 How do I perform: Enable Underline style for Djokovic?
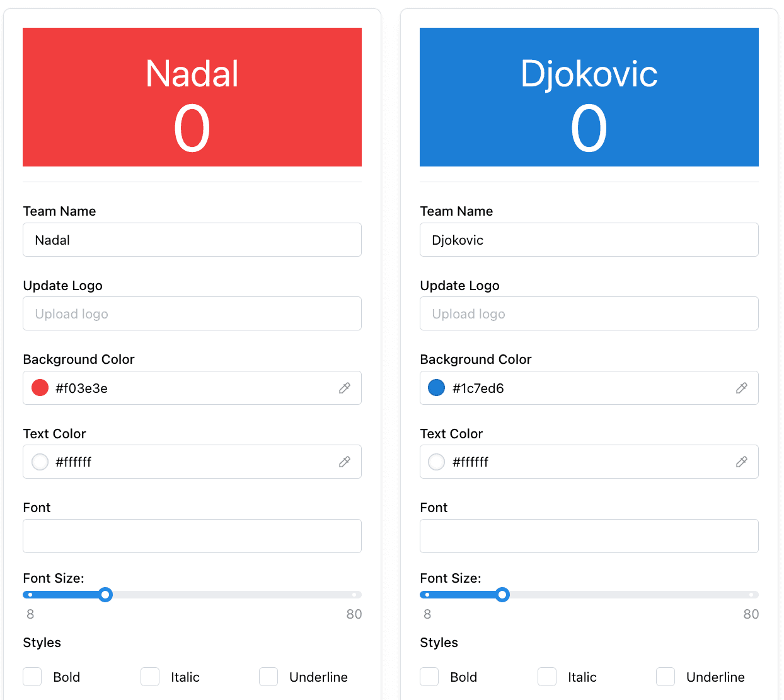point(666,677)
